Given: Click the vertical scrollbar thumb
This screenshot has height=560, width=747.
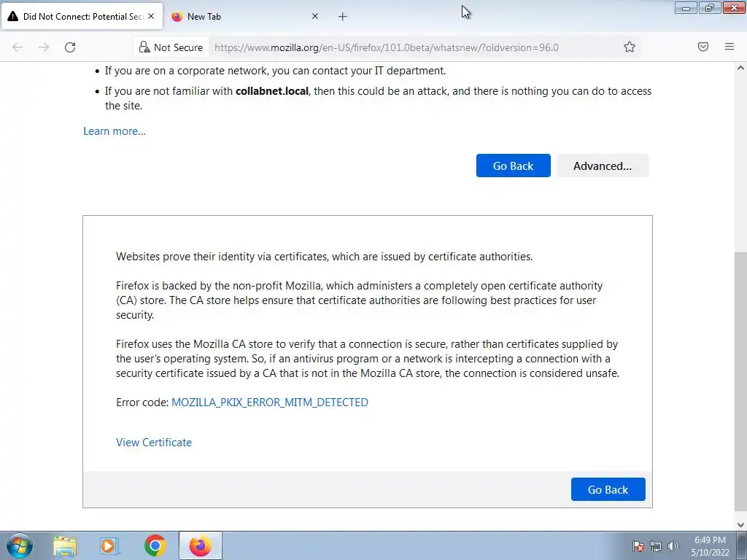Looking at the screenshot, I should point(740,381).
